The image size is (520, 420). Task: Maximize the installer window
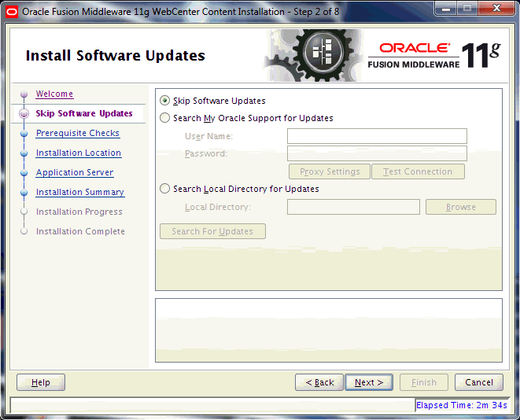click(x=467, y=8)
